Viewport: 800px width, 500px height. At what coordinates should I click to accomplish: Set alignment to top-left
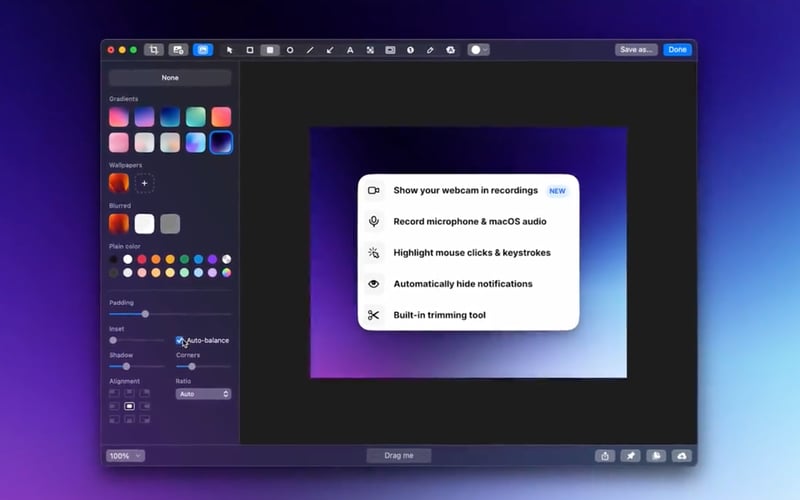coord(114,393)
